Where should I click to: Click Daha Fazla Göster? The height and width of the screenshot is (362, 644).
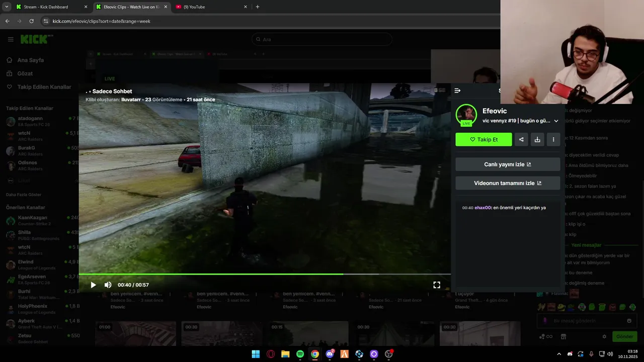click(24, 195)
